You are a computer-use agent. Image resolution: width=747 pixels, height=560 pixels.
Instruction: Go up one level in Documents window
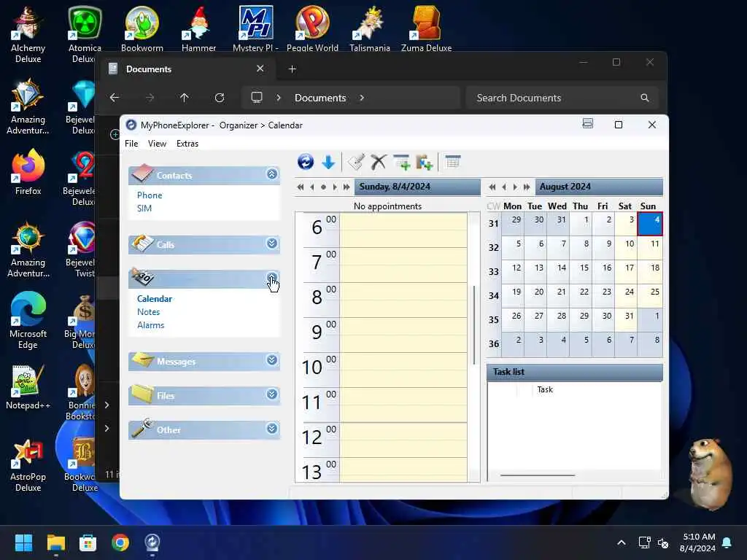[185, 98]
